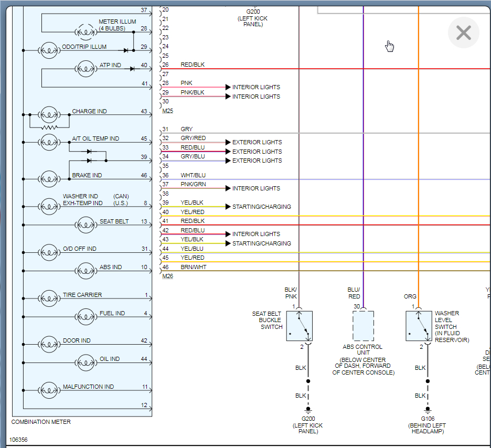Select the CHARGE IND lamp symbol
The height and width of the screenshot is (448, 491).
pos(49,114)
